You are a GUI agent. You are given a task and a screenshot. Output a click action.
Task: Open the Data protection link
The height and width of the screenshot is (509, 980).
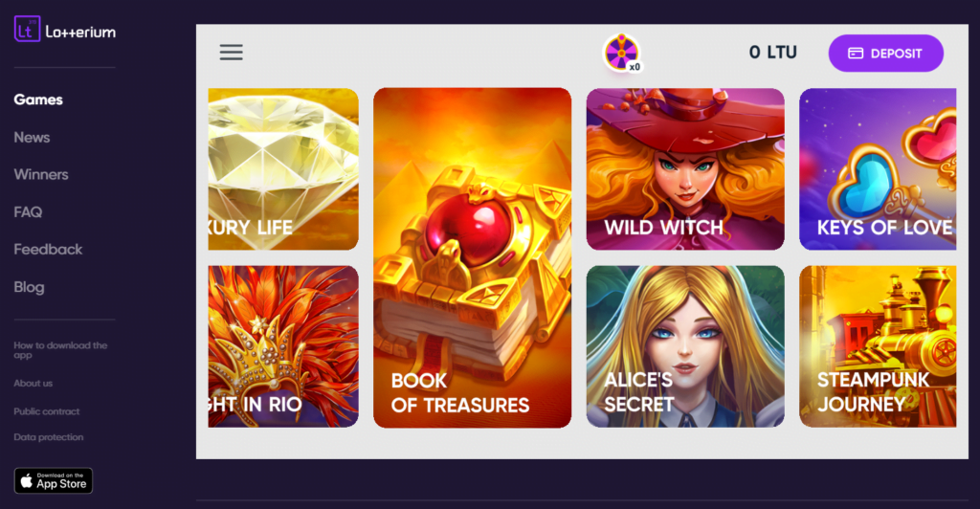coord(49,437)
